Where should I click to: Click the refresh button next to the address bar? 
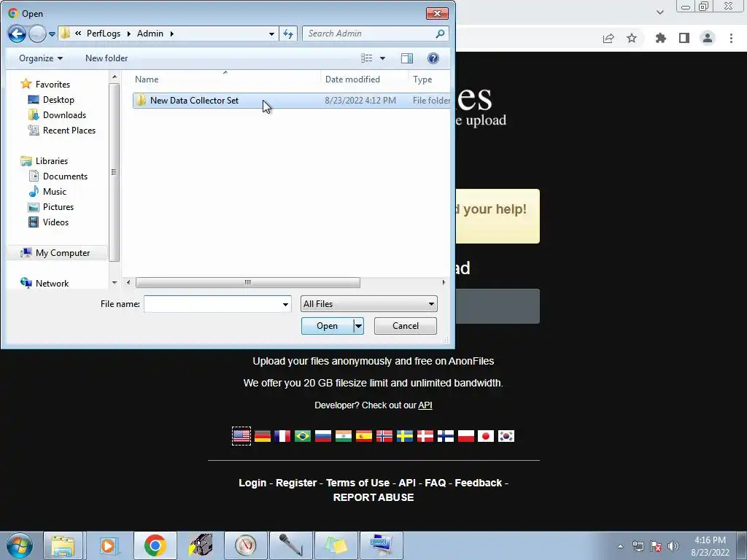point(288,34)
